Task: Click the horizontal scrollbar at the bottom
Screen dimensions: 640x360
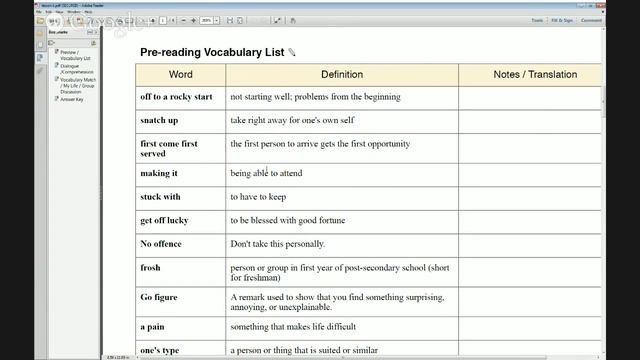Action: (343, 358)
